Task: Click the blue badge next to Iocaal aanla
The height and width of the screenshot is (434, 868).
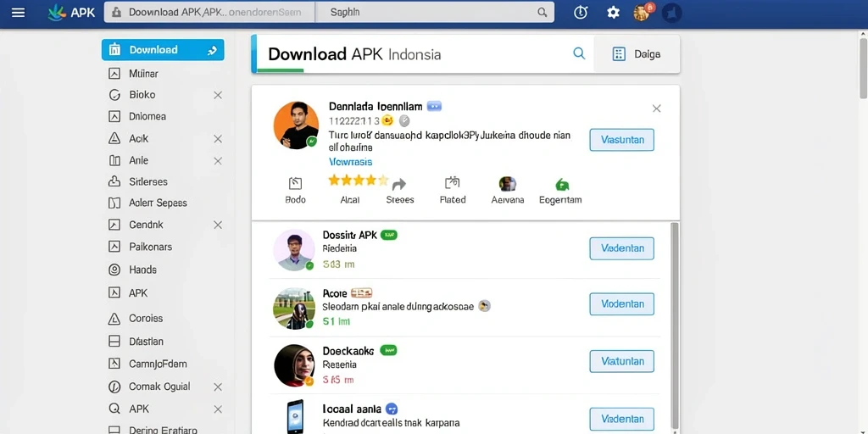Action: (392, 409)
